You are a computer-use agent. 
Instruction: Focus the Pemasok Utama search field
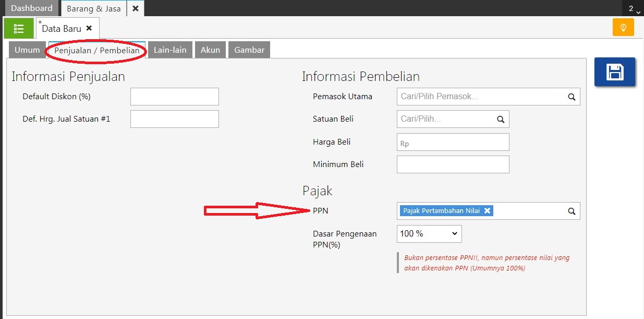[x=489, y=97]
